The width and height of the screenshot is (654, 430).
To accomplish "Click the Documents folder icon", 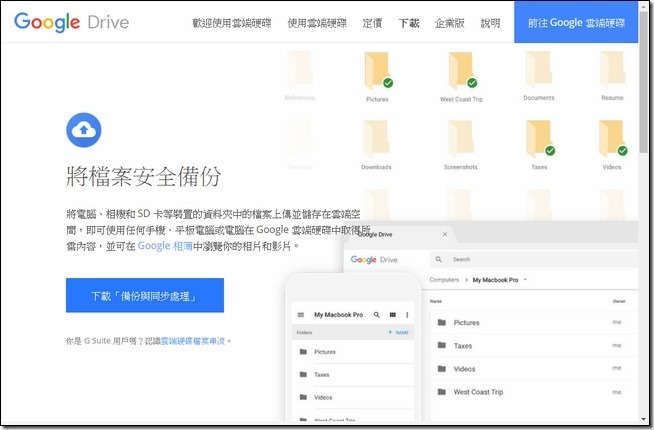I will point(538,69).
